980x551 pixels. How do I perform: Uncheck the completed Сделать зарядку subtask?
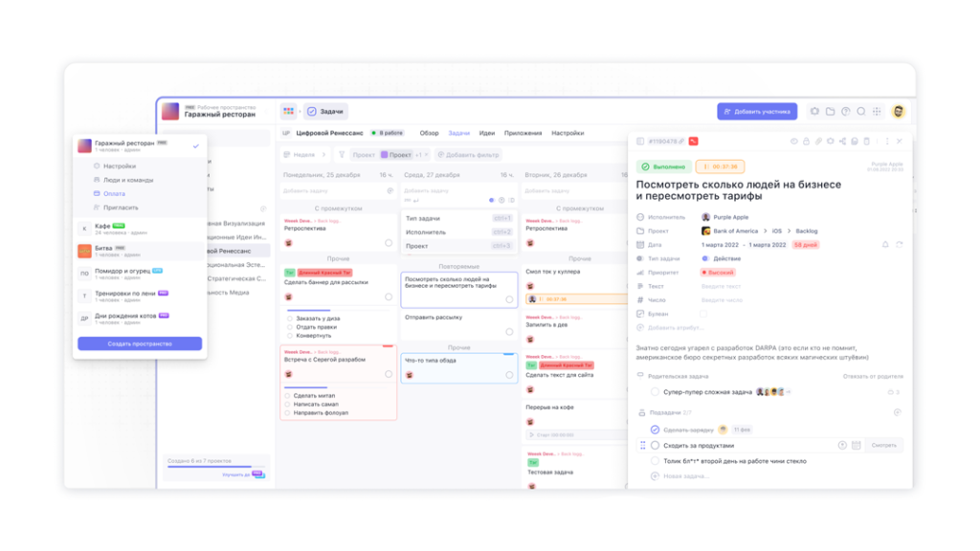654,429
